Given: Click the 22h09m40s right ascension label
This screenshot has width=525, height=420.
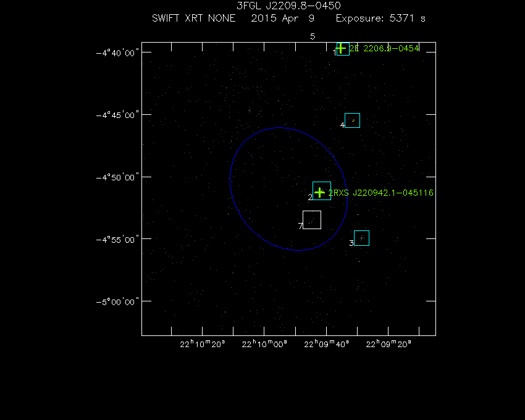Looking at the screenshot, I should click(x=327, y=344).
